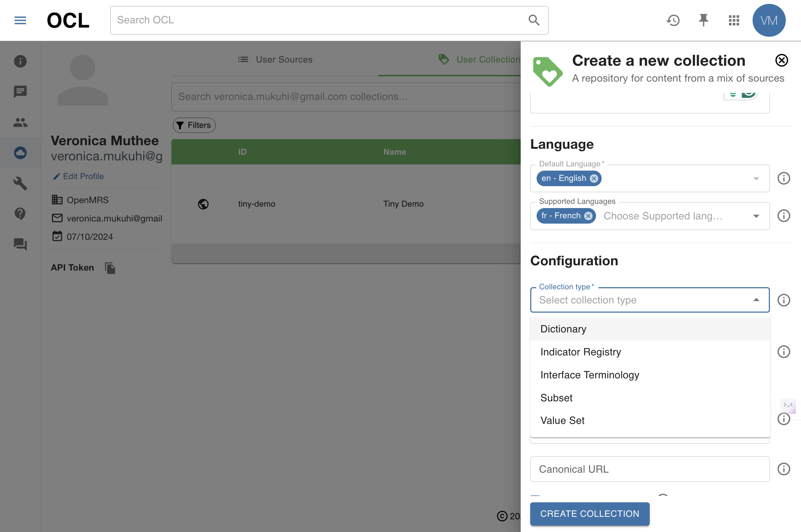Open the recent history icon
Screen dimensions: 801x532
[673, 20]
